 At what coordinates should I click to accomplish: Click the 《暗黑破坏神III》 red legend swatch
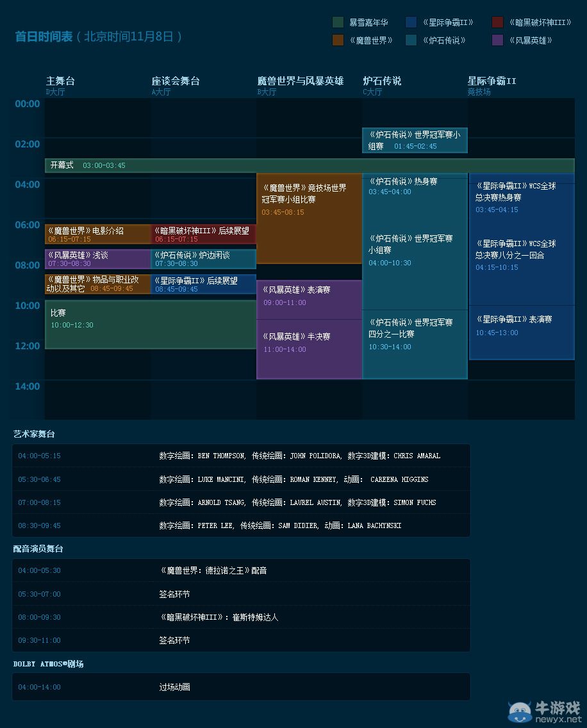click(x=497, y=22)
